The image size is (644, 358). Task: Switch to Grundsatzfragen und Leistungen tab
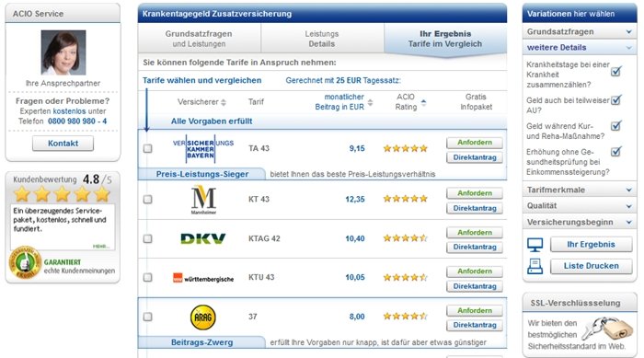[x=199, y=39]
